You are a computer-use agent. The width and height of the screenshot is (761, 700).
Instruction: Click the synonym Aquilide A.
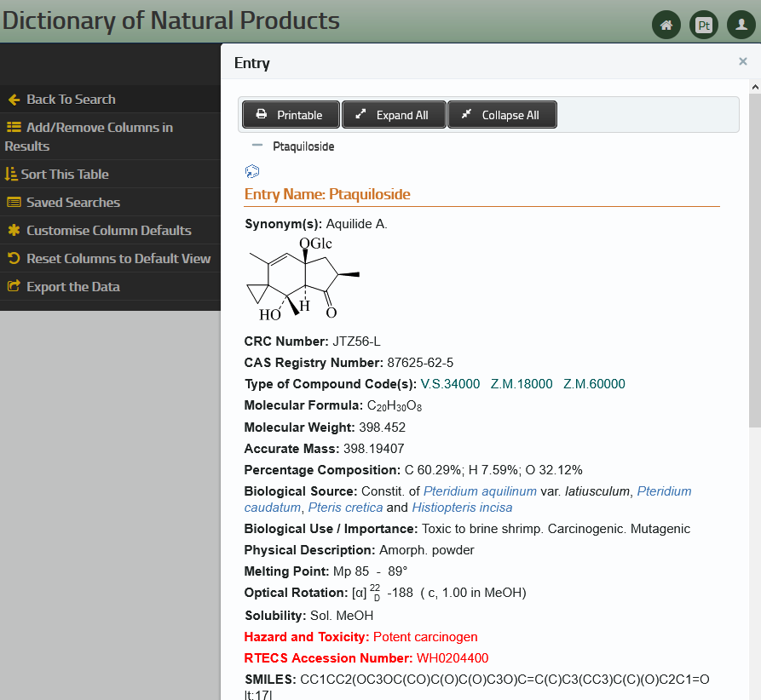[x=356, y=224]
